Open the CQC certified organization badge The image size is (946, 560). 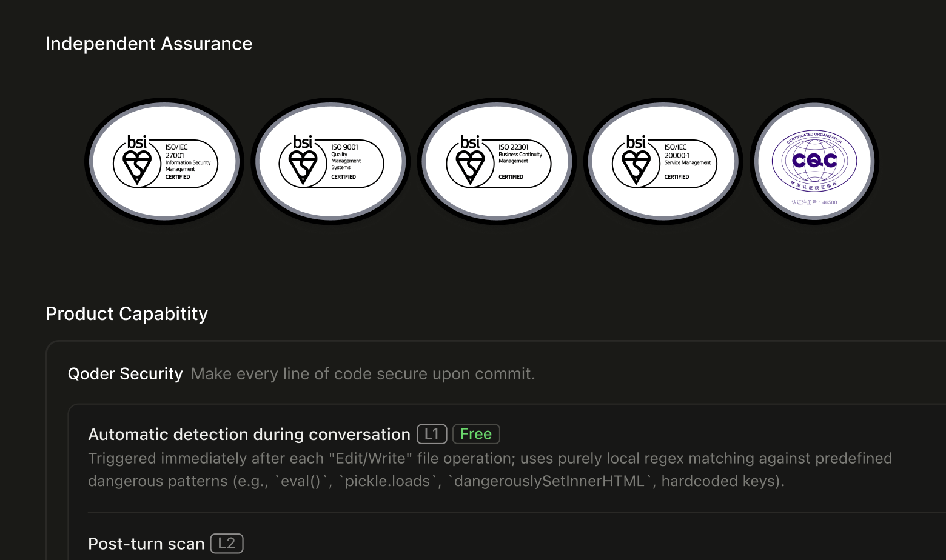[814, 161]
